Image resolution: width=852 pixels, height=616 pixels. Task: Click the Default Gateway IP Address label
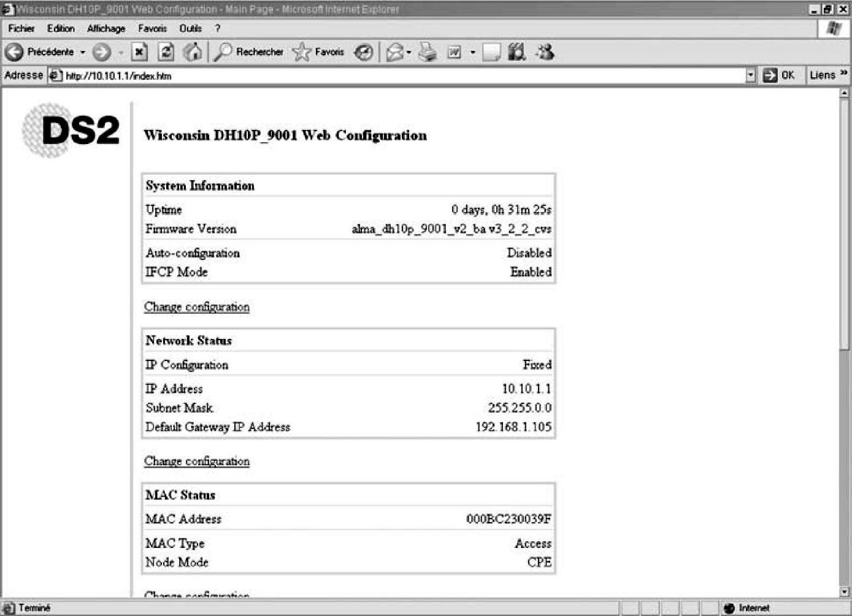pyautogui.click(x=218, y=427)
